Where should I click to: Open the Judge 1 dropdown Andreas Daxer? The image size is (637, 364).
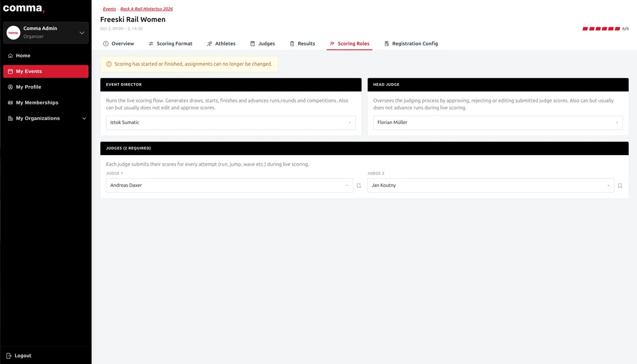[x=229, y=185]
